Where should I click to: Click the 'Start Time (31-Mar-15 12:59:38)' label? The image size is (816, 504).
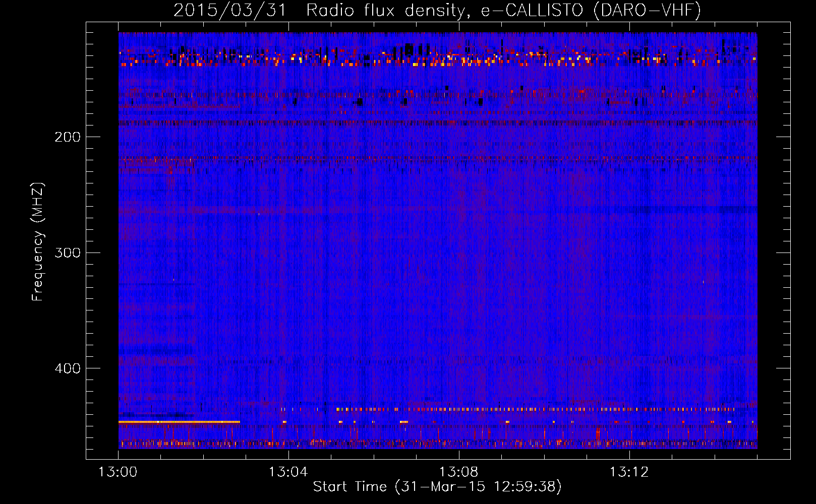pyautogui.click(x=437, y=487)
